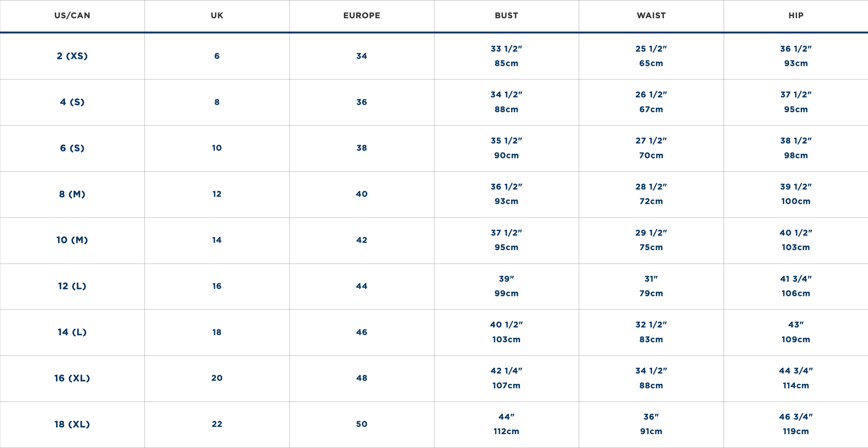Select the 8 (M) size cell

[72, 194]
